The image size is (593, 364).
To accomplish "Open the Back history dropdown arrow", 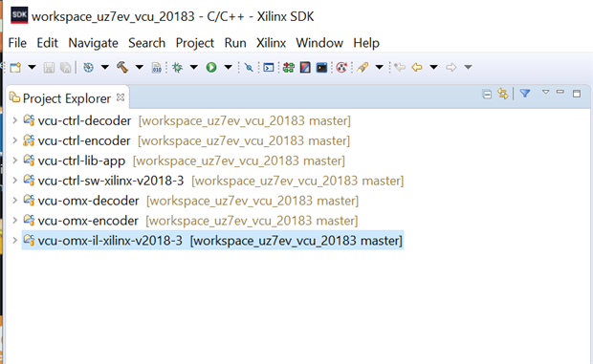I will 434,68.
